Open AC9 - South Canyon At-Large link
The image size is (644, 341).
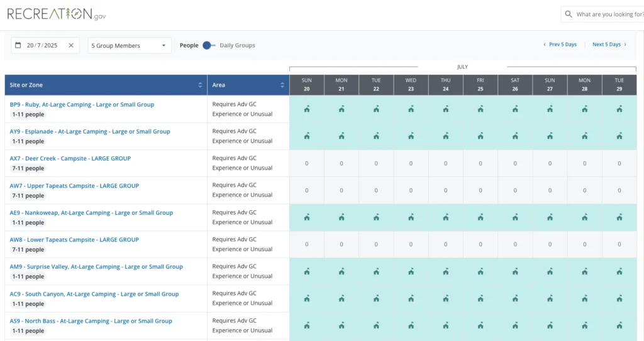point(94,295)
